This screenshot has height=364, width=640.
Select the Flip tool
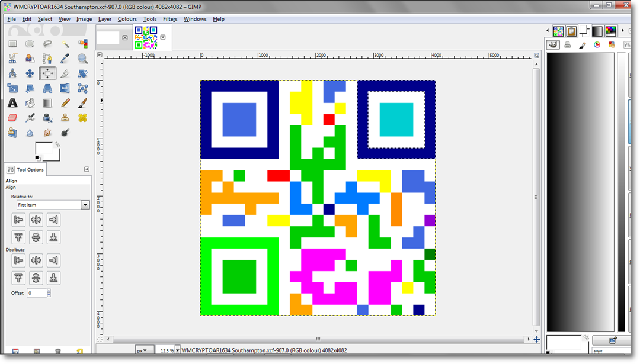[65, 88]
